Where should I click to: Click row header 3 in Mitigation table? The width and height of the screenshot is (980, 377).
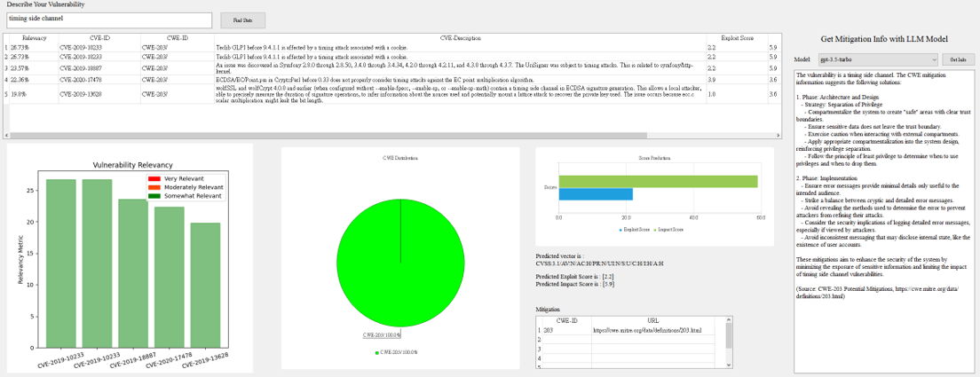(x=540, y=349)
